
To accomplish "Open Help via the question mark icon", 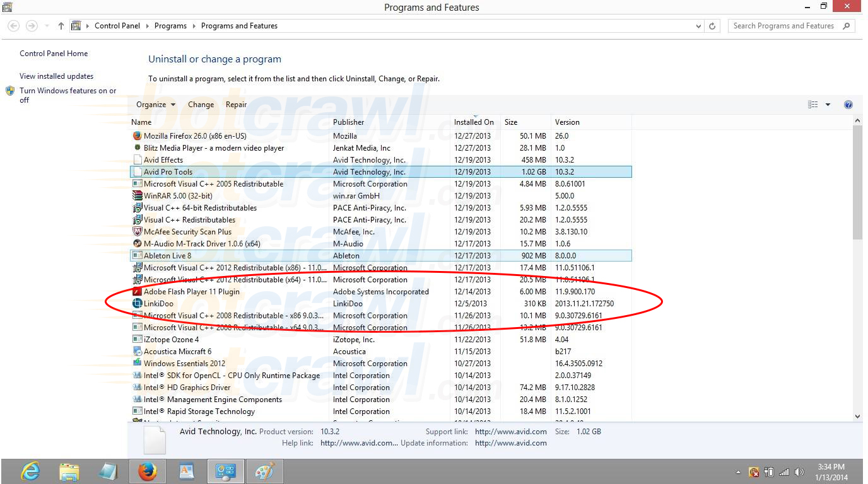I will [848, 104].
